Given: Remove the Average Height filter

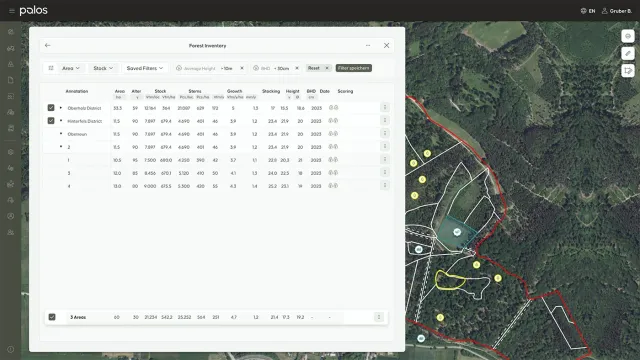Looking at the screenshot, I should click(242, 68).
